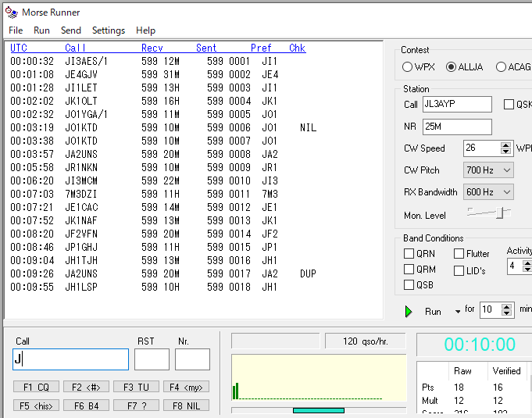Click the RST entry field
This screenshot has width=532, height=418.
pos(152,359)
